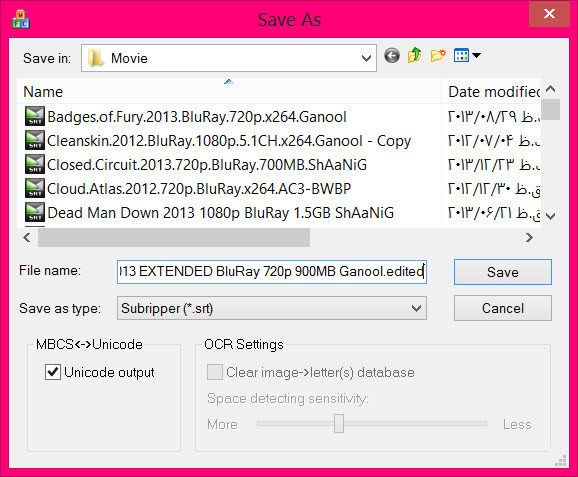Expand the Save in Movie dropdown

pyautogui.click(x=366, y=58)
